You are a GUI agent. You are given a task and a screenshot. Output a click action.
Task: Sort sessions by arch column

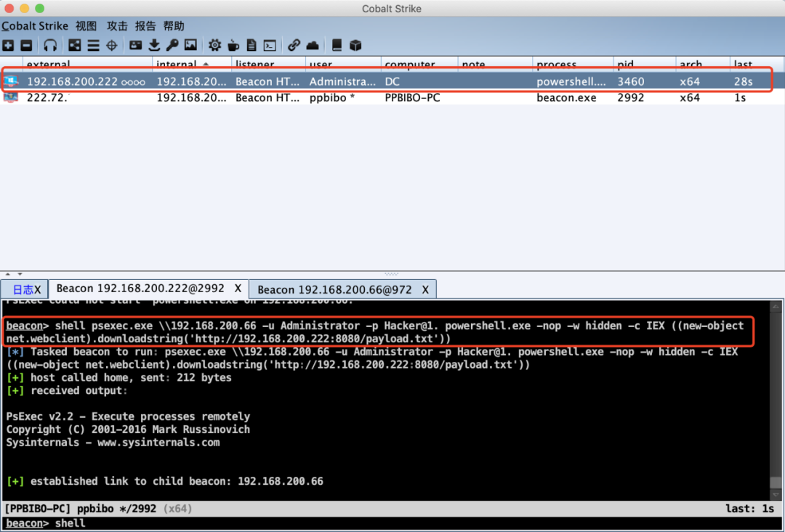pyautogui.click(x=702, y=63)
